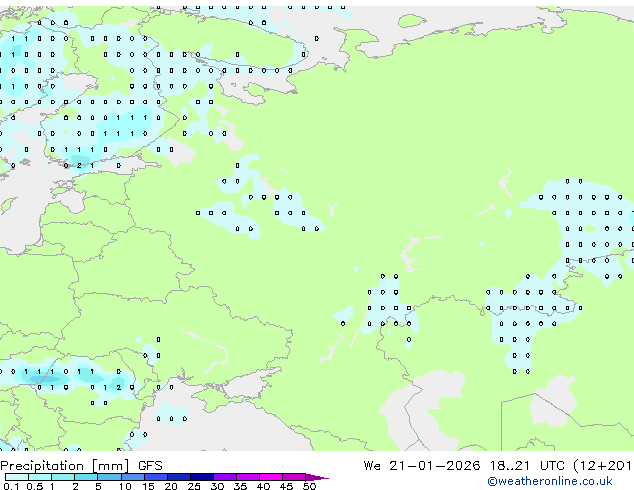Select the legend swatch between 10 and 15
The image size is (634, 490).
133,477
